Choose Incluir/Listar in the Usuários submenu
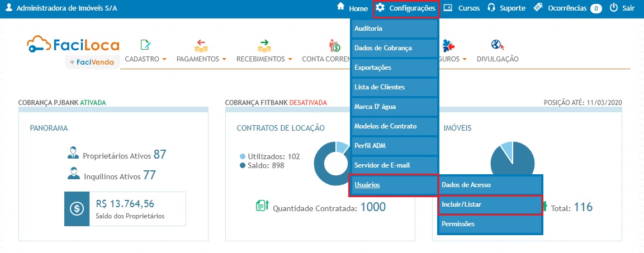 coord(490,204)
